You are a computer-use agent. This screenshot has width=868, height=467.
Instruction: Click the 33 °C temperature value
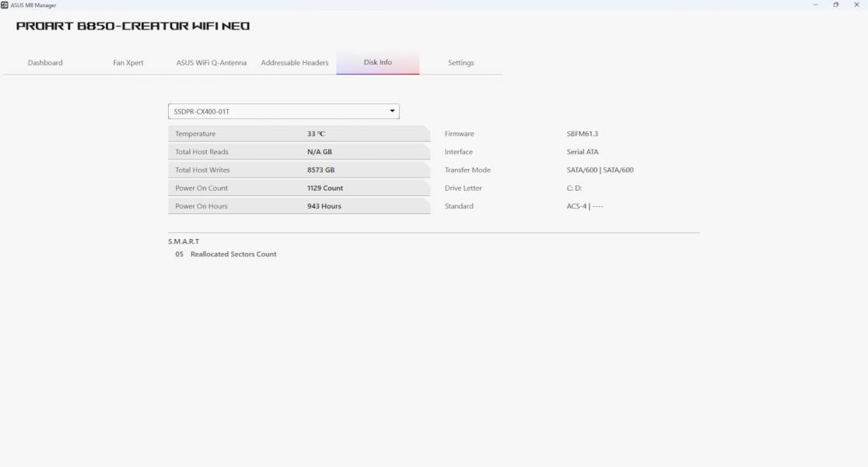pos(316,134)
